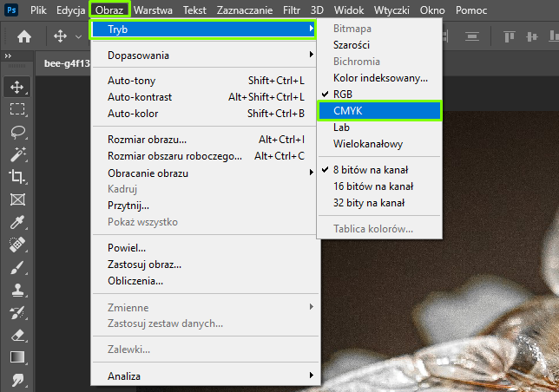Select the History Brush tool
The height and width of the screenshot is (392, 559).
pyautogui.click(x=17, y=313)
